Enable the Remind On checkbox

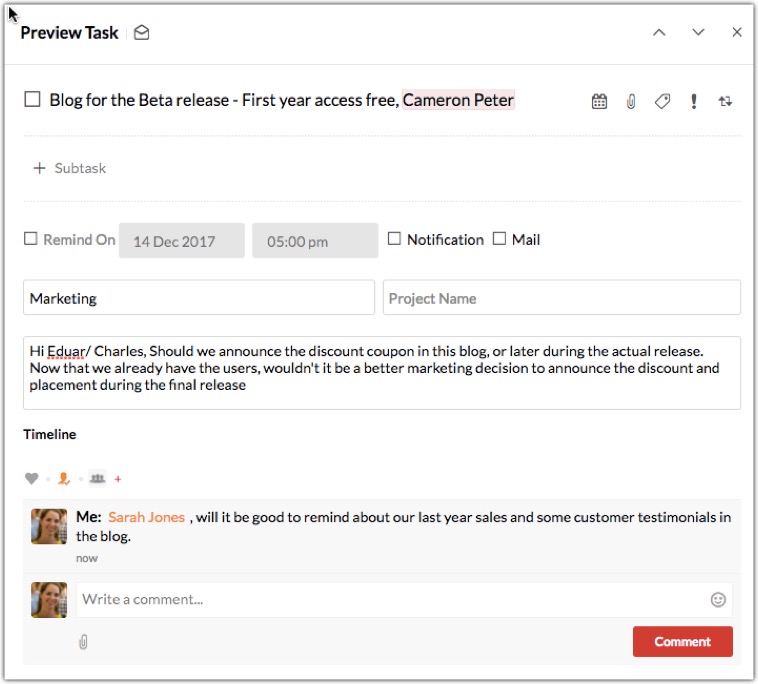click(30, 239)
